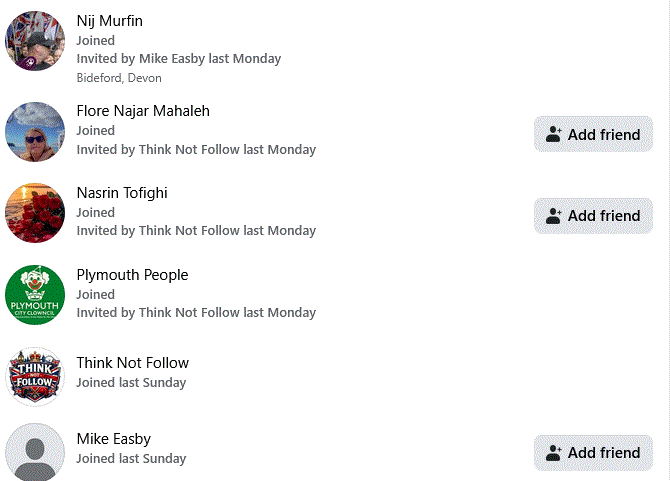This screenshot has width=670, height=481.
Task: Click Mike Easby's default avatar icon
Action: click(x=35, y=453)
